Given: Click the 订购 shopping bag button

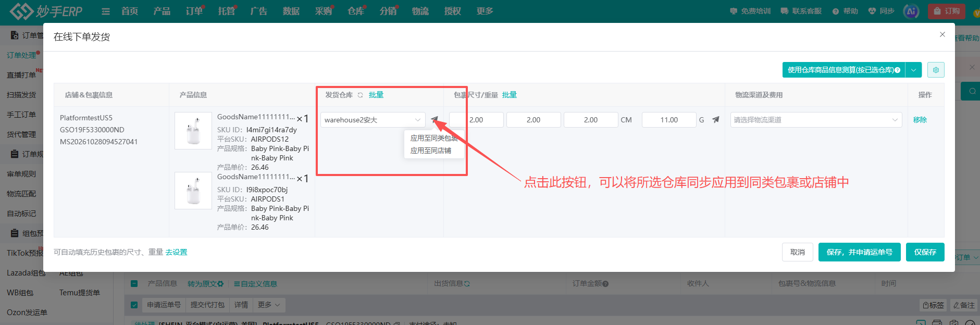Looking at the screenshot, I should coord(946,11).
